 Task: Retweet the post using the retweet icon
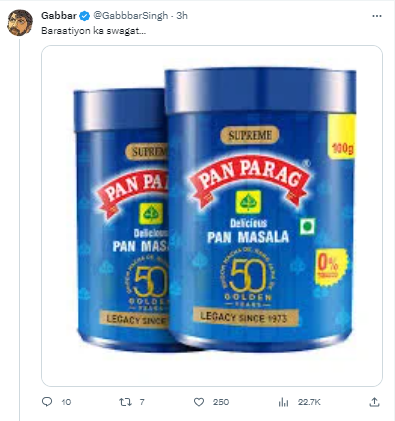[125, 402]
